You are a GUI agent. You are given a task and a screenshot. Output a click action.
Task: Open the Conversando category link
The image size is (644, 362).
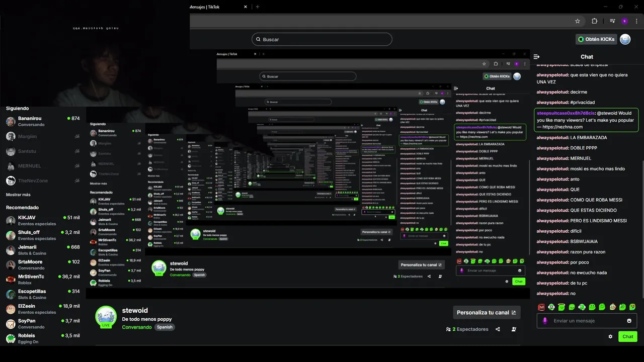point(137,327)
